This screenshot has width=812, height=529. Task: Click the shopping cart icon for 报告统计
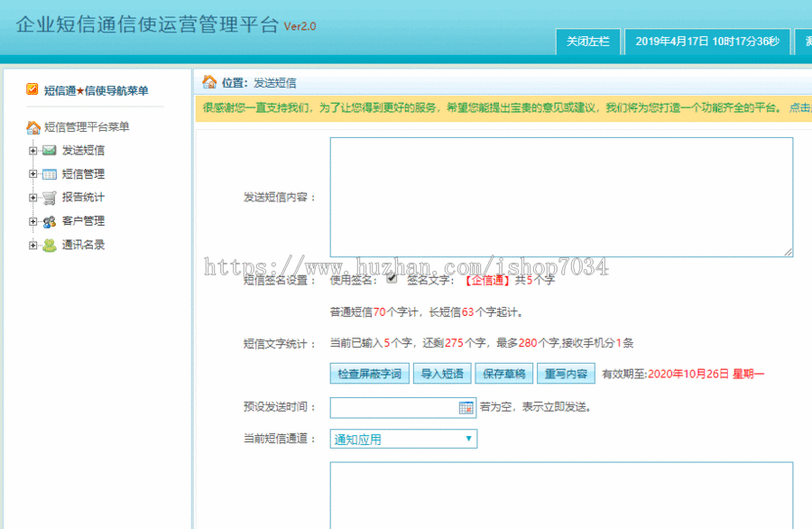click(50, 198)
